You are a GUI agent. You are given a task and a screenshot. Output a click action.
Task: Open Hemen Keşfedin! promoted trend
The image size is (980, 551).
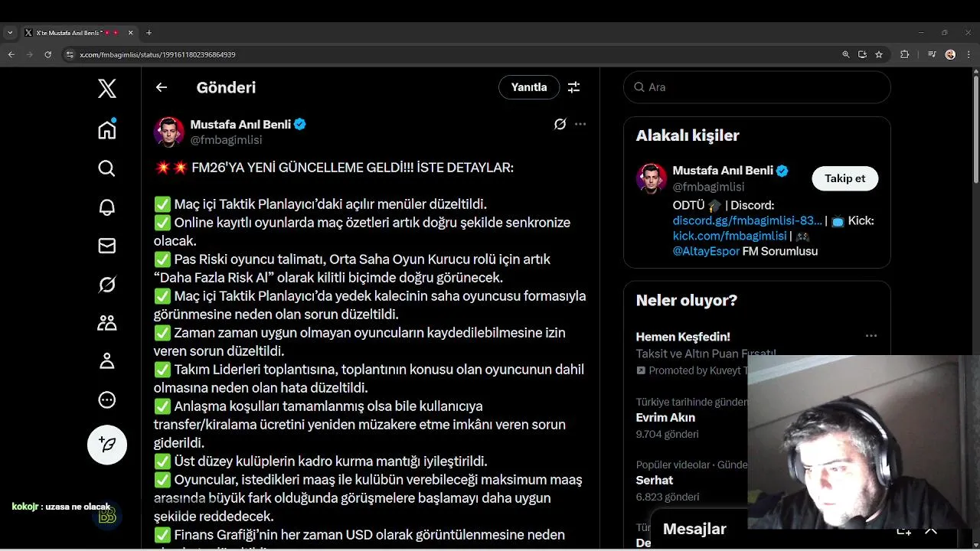point(683,337)
